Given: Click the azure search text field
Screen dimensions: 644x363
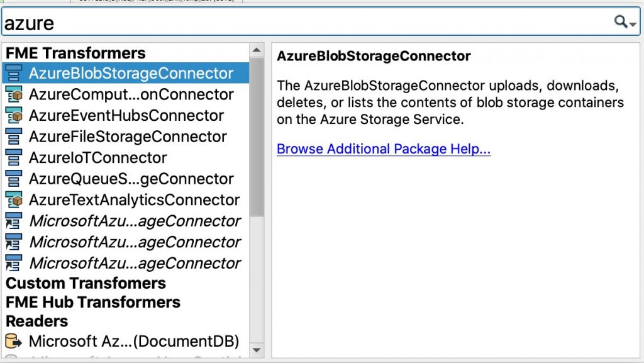Looking at the screenshot, I should tap(308, 22).
